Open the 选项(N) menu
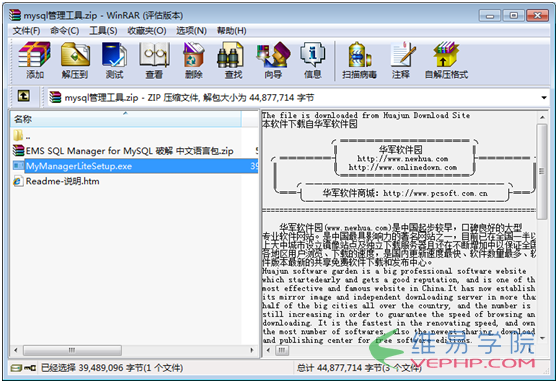 point(191,31)
